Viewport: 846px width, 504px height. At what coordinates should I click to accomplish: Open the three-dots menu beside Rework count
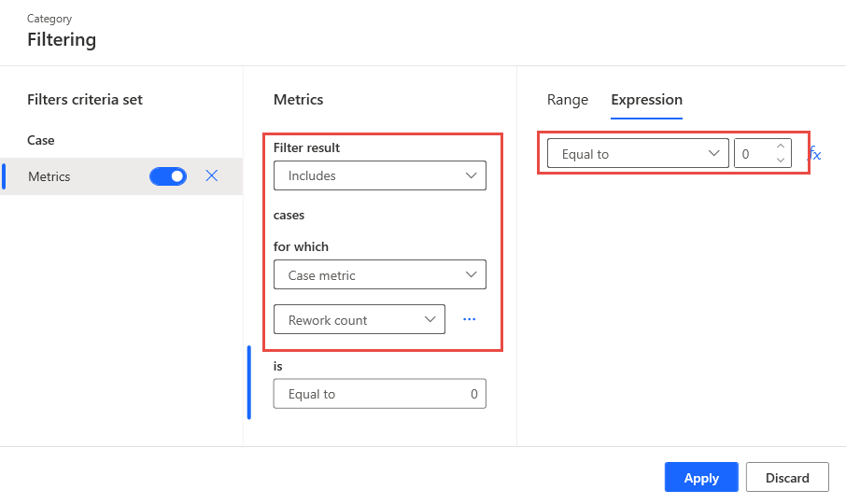469,319
